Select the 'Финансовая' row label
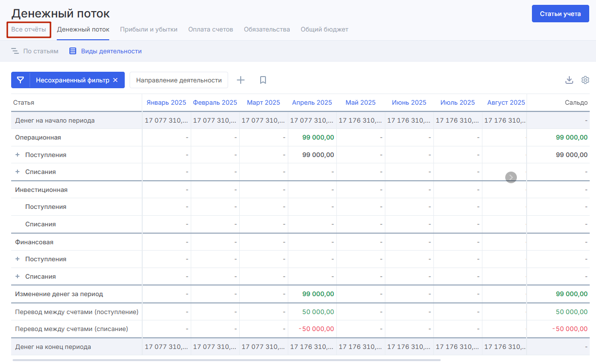 click(34, 242)
